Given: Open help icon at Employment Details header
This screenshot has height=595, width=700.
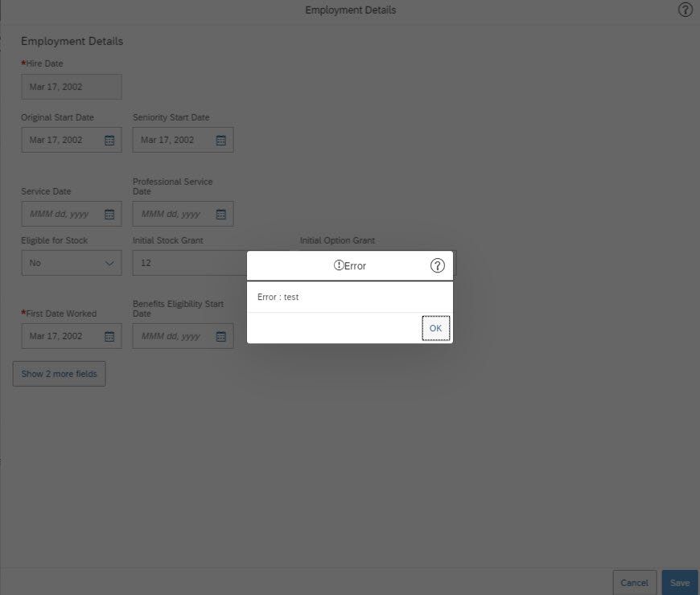Looking at the screenshot, I should 686,10.
